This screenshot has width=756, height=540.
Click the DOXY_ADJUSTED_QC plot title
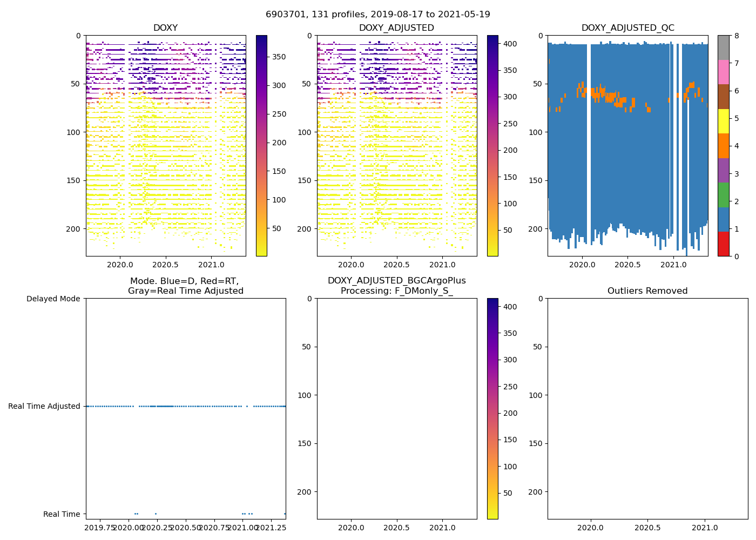[627, 28]
